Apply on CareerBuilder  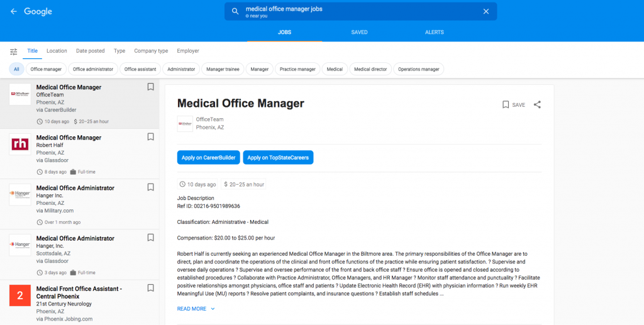[209, 158]
